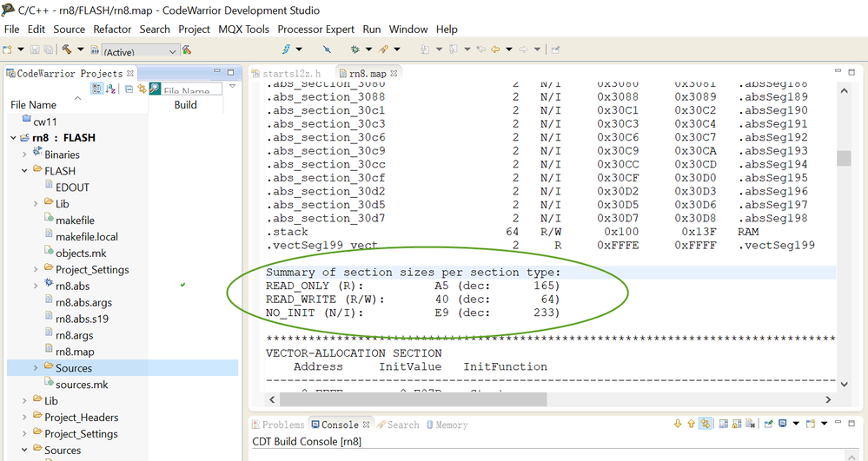Open the Projects panel view menu triangle
The width and height of the screenshot is (868, 461).
pyautogui.click(x=233, y=86)
